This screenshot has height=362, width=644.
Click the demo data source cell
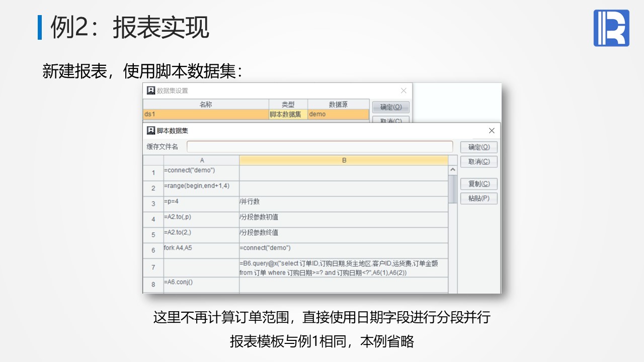338,114
